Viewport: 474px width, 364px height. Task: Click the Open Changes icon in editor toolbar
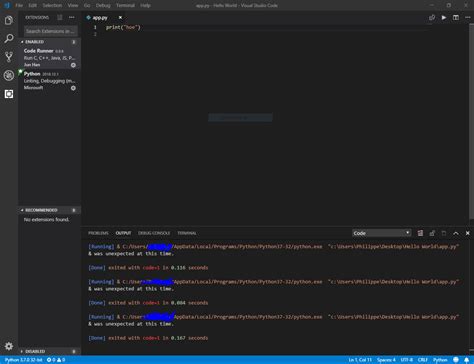click(x=432, y=17)
